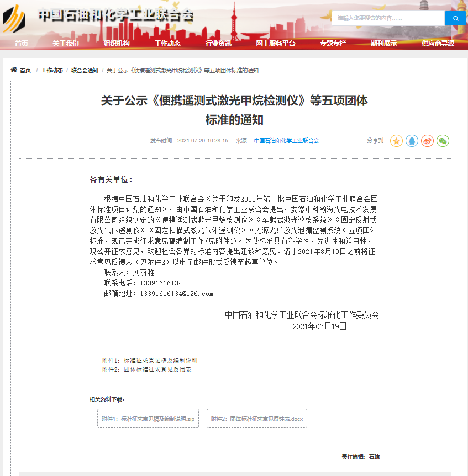Click signature 标准化工作委员会 line
This screenshot has width=468, height=476.
point(302,315)
